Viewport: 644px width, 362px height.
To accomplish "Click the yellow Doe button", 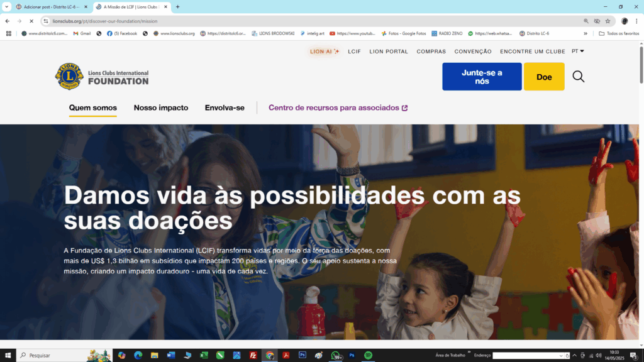I will (x=544, y=77).
